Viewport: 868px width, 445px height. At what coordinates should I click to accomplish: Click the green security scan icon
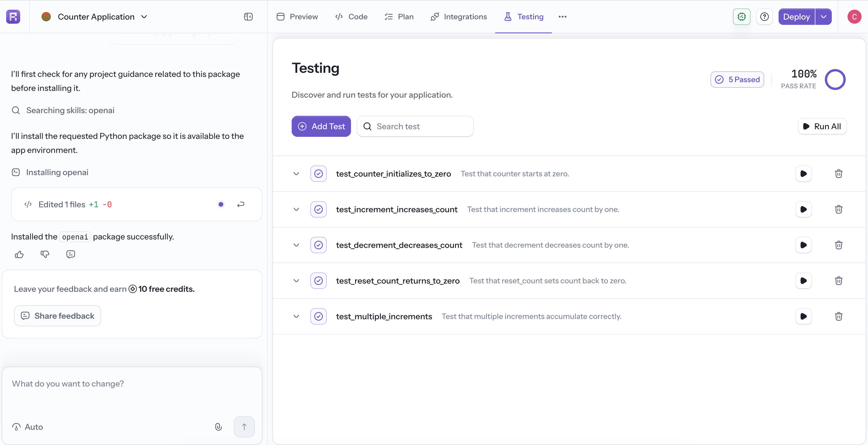point(742,16)
